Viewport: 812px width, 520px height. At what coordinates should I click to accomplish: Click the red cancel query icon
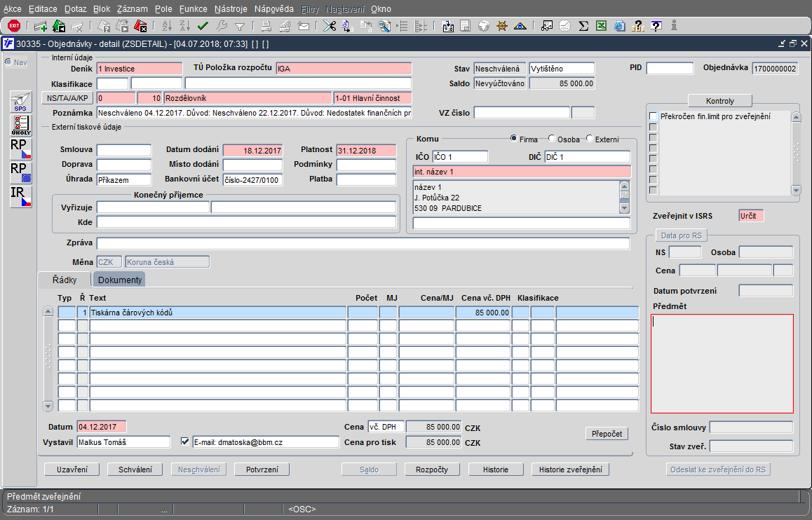(x=140, y=26)
